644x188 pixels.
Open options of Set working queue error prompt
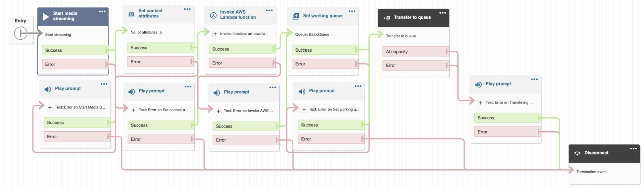coord(358,86)
